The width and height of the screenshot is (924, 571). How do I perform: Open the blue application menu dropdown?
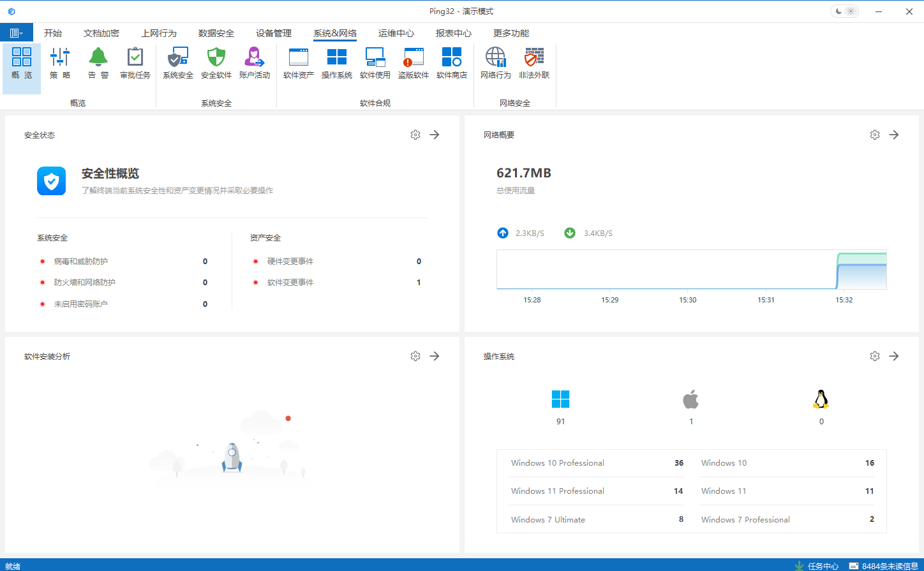pos(17,33)
